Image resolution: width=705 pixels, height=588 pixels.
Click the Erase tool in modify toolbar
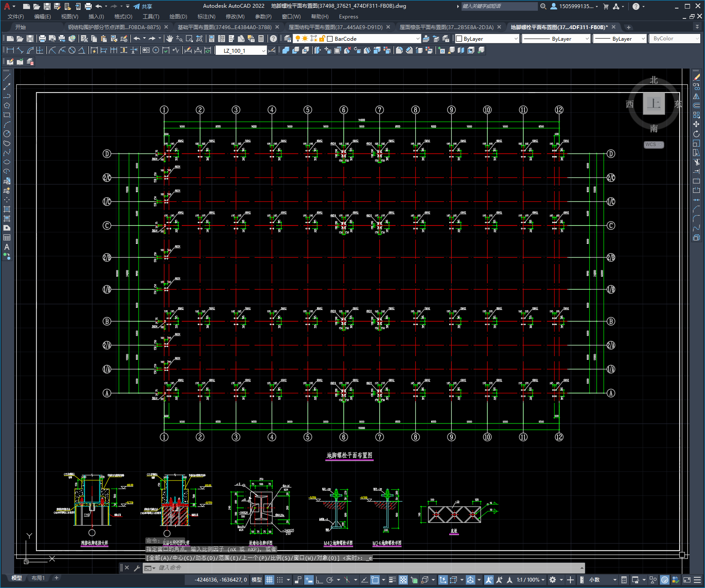pos(696,77)
